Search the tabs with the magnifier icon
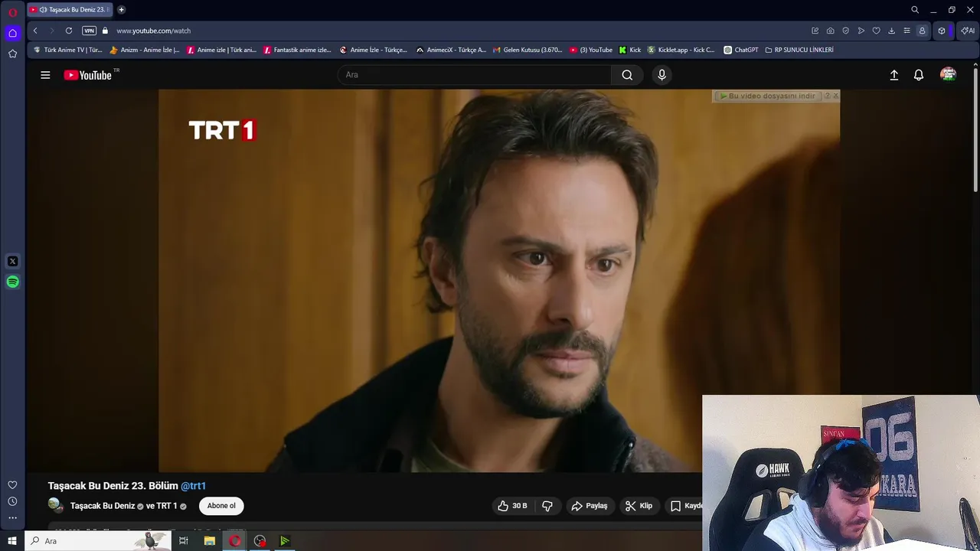This screenshot has width=980, height=551. pyautogui.click(x=915, y=10)
